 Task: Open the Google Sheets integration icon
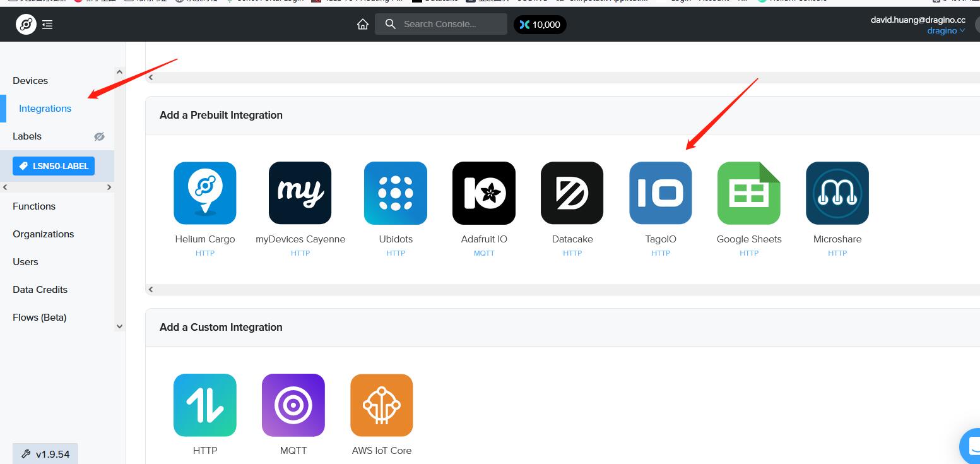[x=749, y=193]
